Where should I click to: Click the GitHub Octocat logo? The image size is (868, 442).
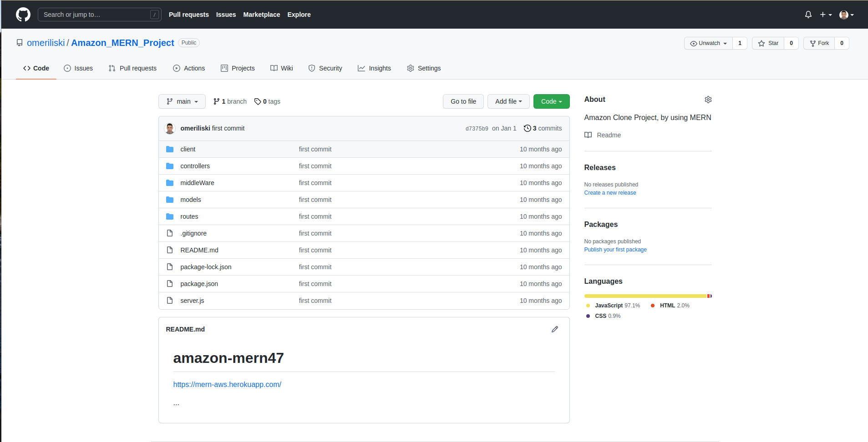(23, 15)
